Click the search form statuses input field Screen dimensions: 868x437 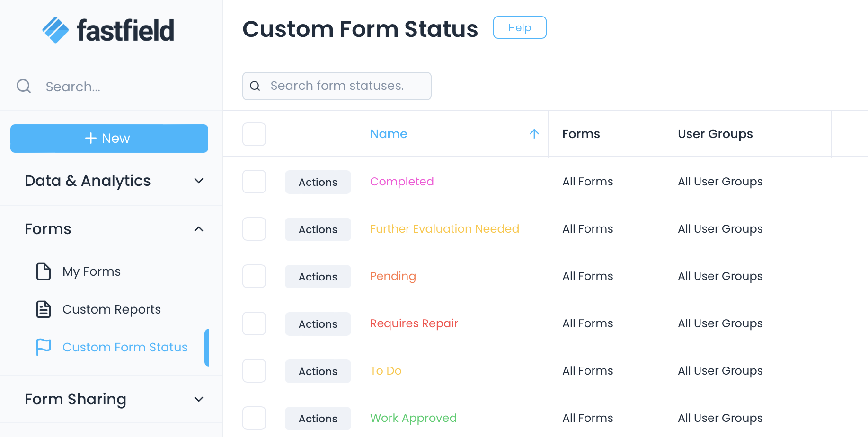click(x=337, y=86)
